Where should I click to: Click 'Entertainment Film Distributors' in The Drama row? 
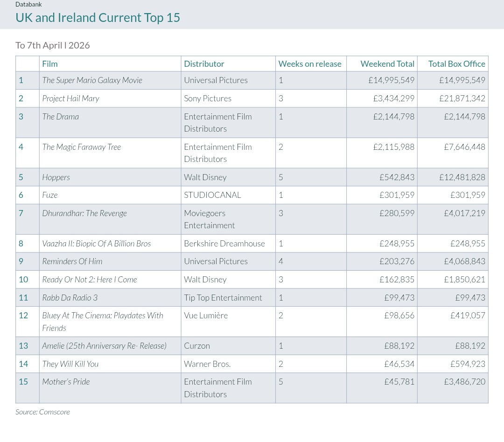point(218,123)
